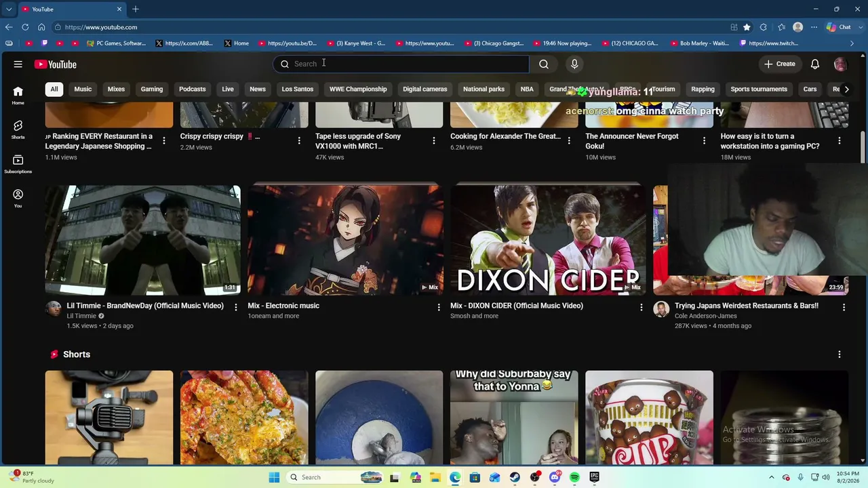Viewport: 868px width, 488px height.
Task: Refresh the current page
Action: pos(25,27)
